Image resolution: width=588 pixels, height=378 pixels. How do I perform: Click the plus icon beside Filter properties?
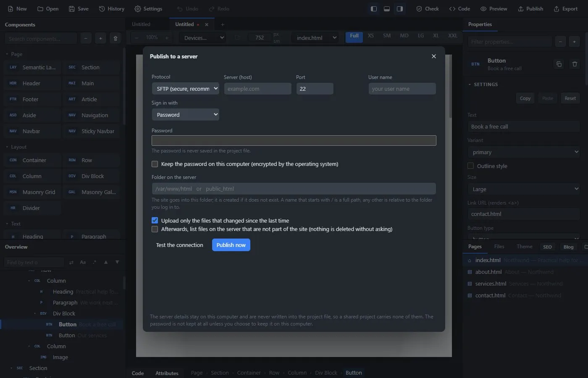[x=574, y=42]
